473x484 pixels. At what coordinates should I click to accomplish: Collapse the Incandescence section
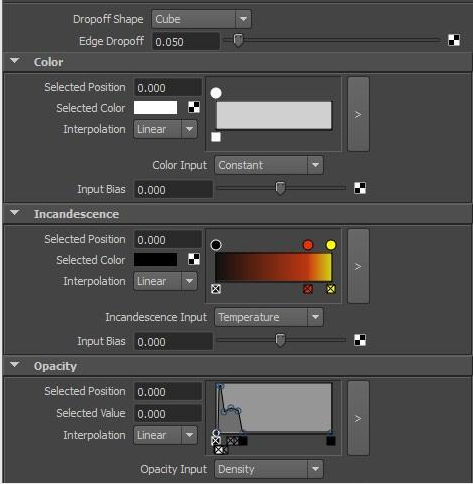15,213
